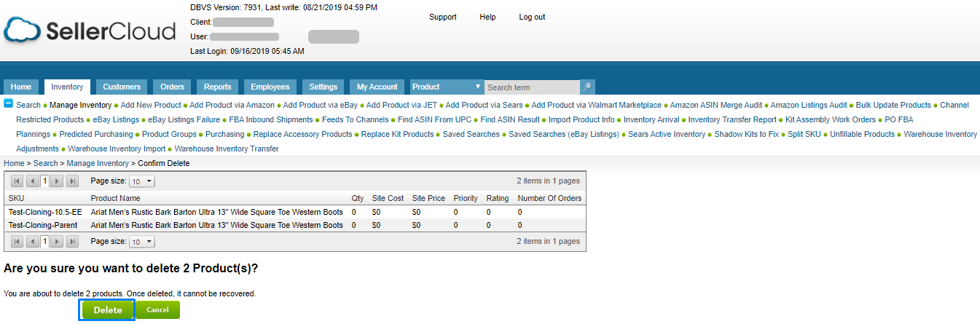Open Amazon ASIN Merge Audit

pyautogui.click(x=716, y=105)
